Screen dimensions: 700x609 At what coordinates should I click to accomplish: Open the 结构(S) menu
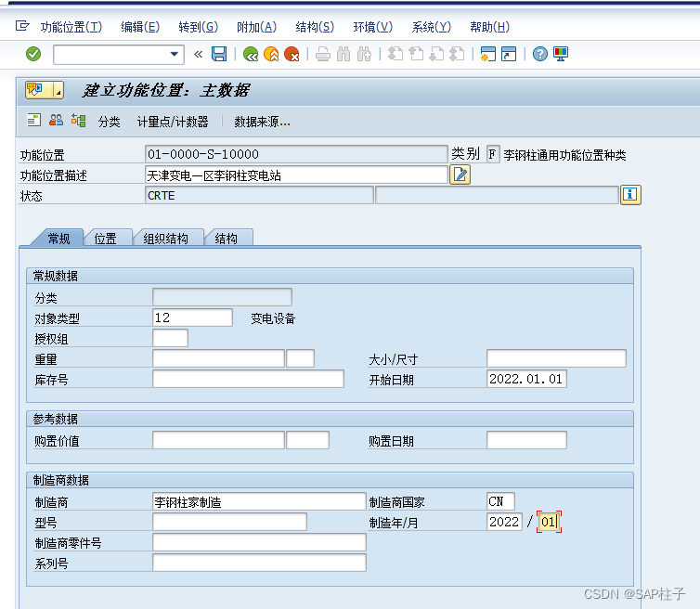click(x=315, y=27)
